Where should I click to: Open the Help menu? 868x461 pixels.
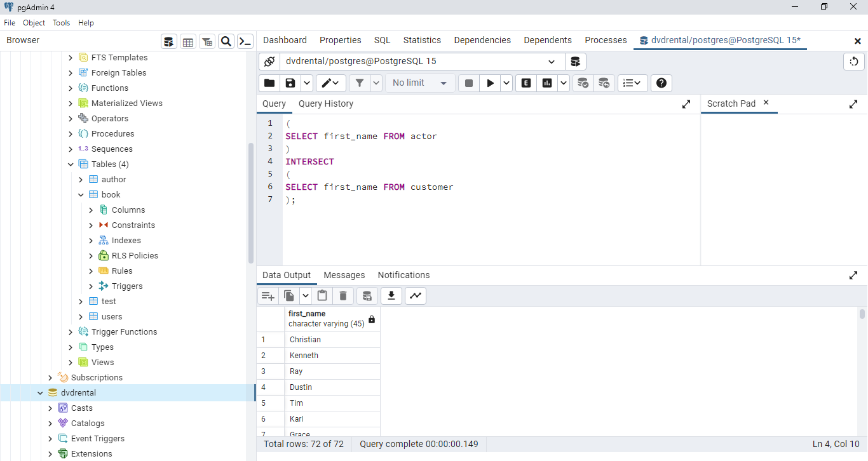coord(86,23)
